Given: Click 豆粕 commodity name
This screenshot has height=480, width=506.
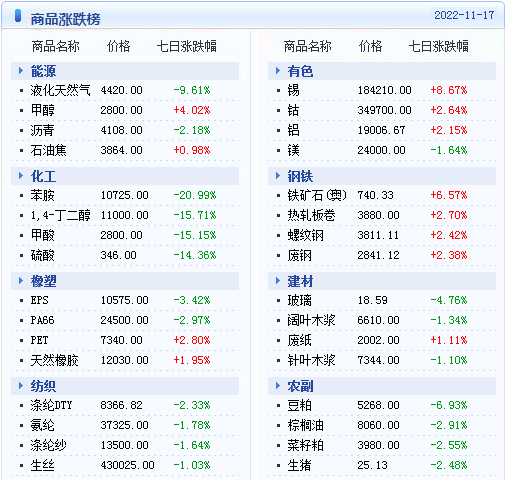Looking at the screenshot, I should pyautogui.click(x=299, y=405).
